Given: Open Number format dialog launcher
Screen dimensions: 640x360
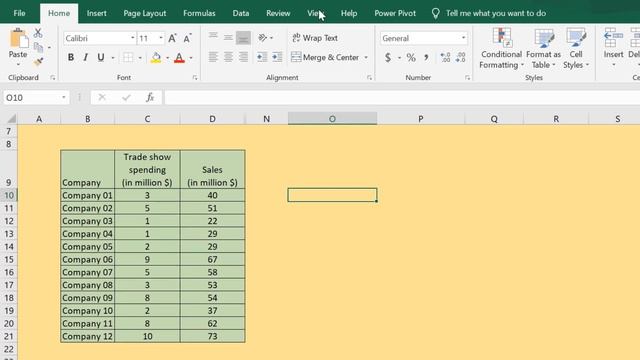Looking at the screenshot, I should [x=467, y=78].
